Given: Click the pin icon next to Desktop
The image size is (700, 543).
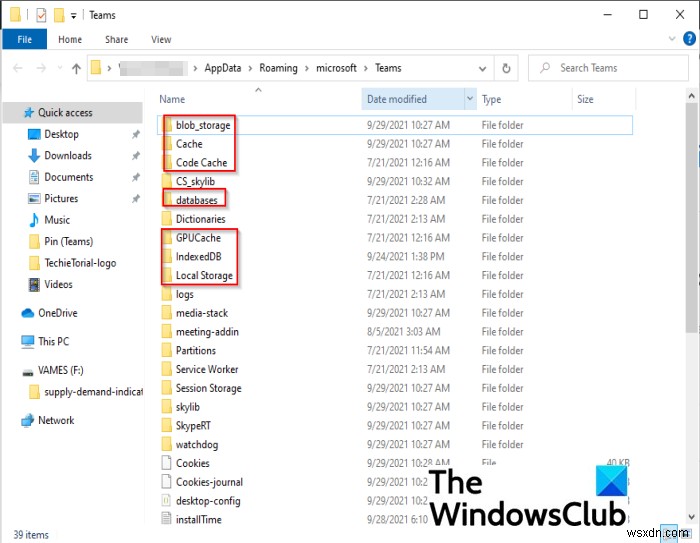Looking at the screenshot, I should [x=136, y=134].
